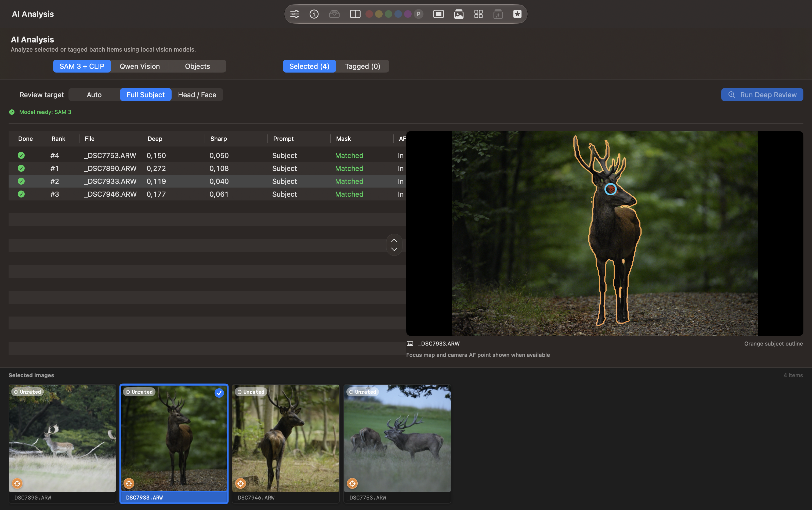Click the inbox tray icon in toolbar
This screenshot has width=812, height=510.
(x=334, y=14)
